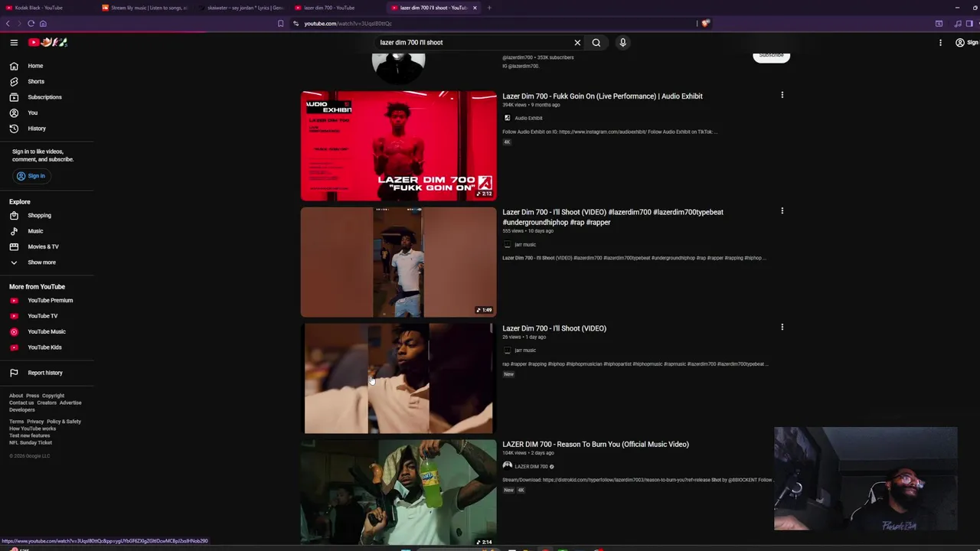Click the YouTube address bar URL
Viewport: 980px width, 551px height.
point(348,24)
